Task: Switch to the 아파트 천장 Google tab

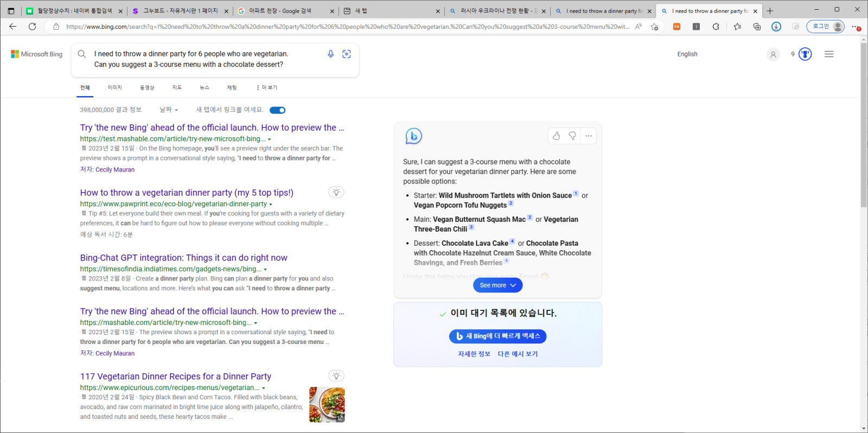Action: tap(286, 11)
